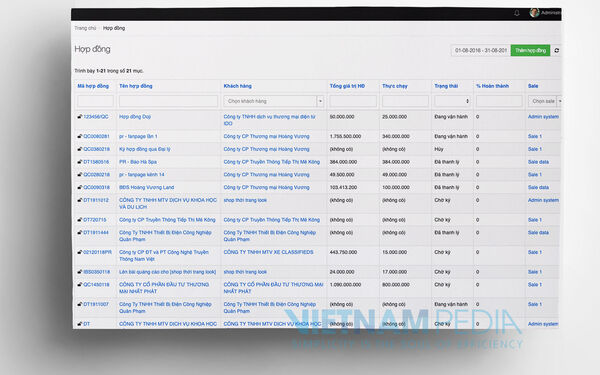Click status Hủy in QC0380218 row
The image size is (600, 375).
coord(439,149)
